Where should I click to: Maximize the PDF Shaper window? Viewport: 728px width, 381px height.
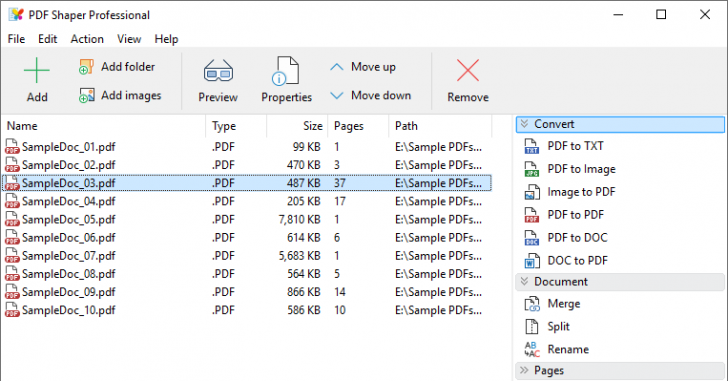661,14
